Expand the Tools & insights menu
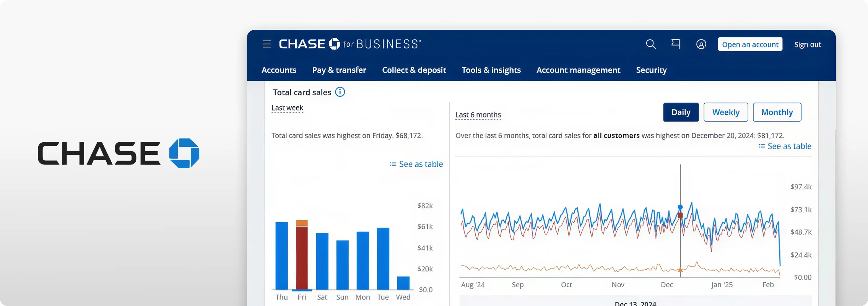Image resolution: width=868 pixels, height=306 pixels. [x=491, y=70]
